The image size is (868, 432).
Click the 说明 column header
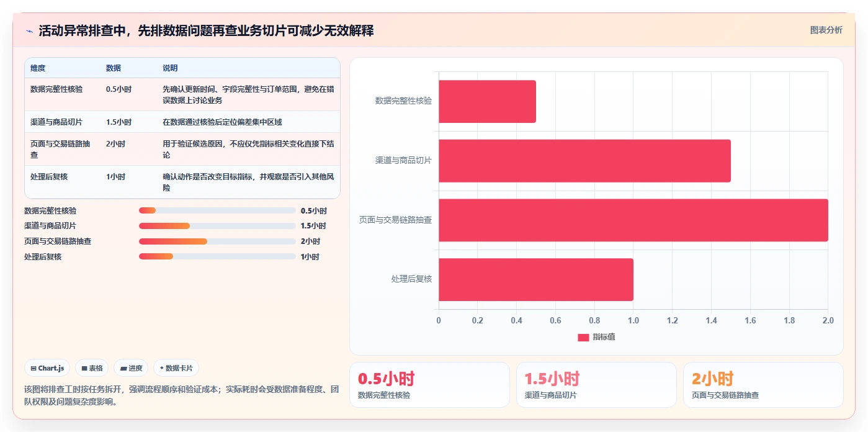point(170,68)
